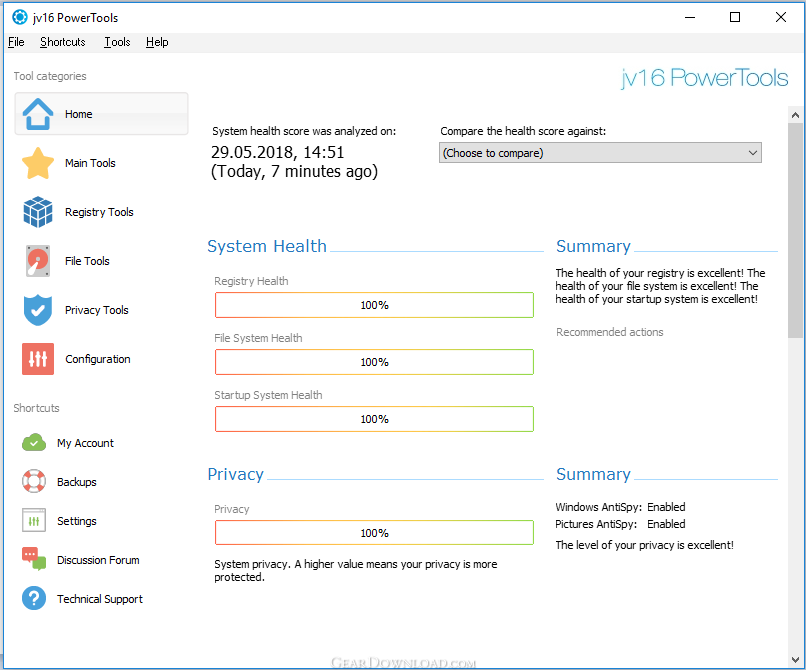
Task: Click 'The level of your privacy is excellent!' text
Action: tap(644, 545)
